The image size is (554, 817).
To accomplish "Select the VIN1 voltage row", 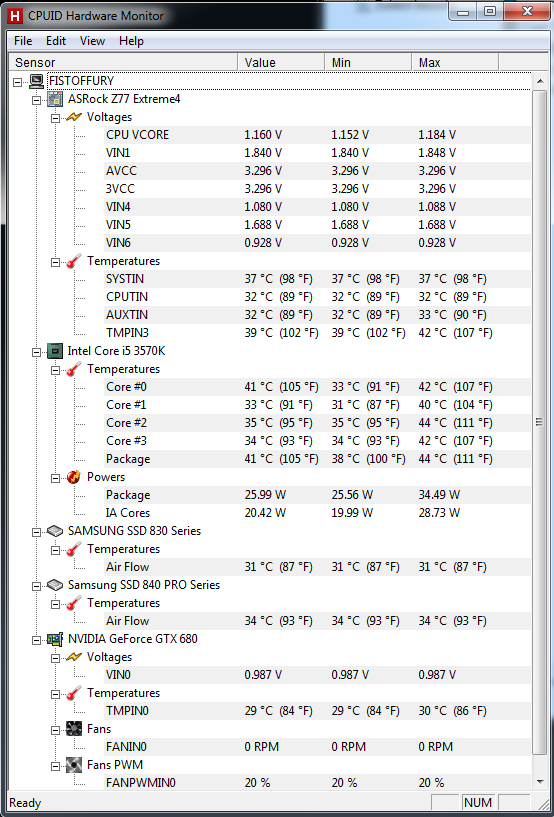I will 317,153.
